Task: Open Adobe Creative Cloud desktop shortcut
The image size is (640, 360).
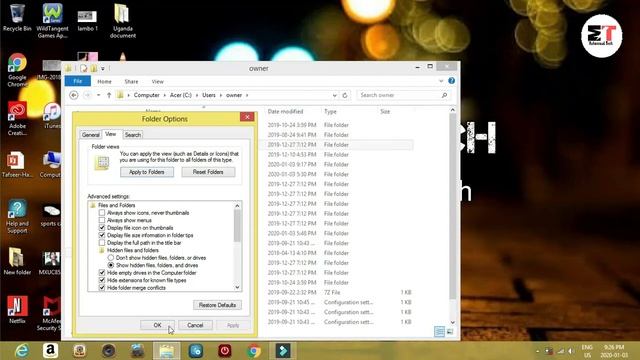Action: [x=17, y=119]
